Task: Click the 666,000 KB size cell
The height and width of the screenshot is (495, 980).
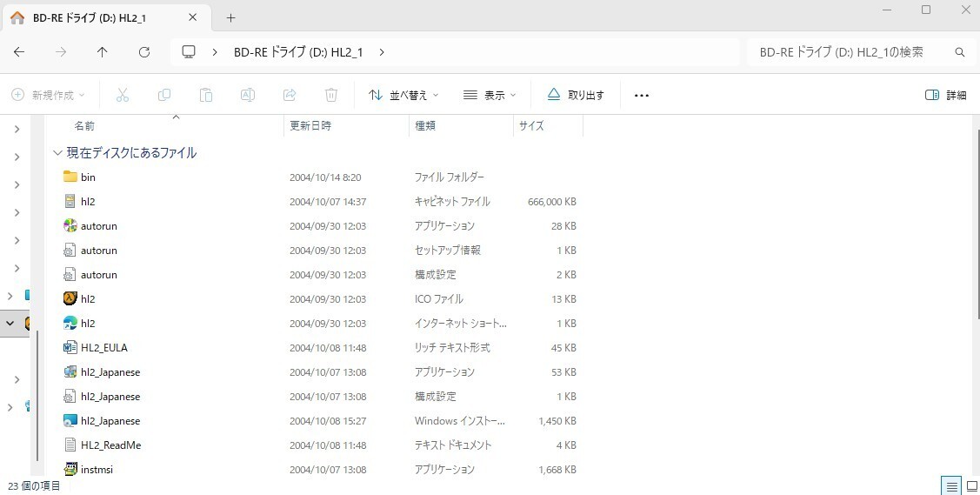Action: point(552,202)
